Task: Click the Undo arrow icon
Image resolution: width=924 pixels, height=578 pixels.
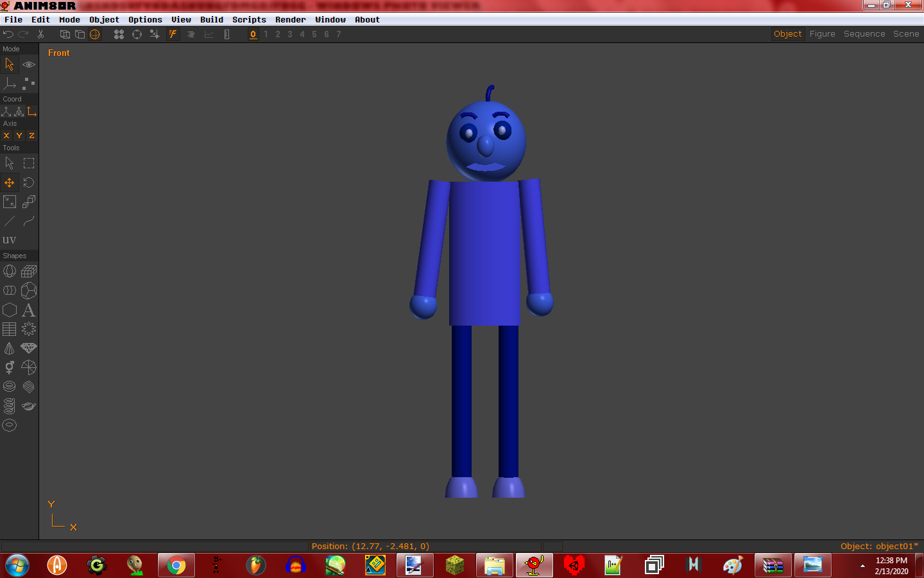Action: [x=8, y=34]
